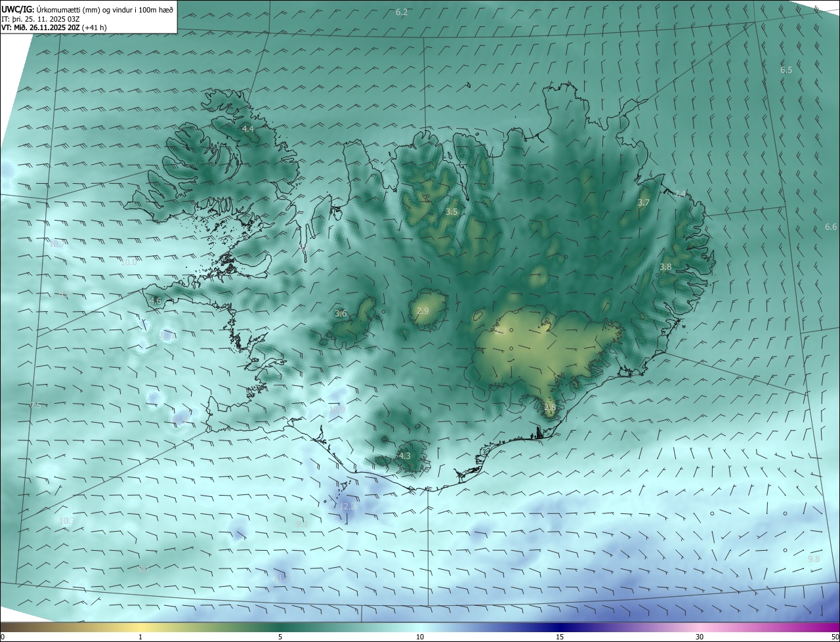Click the 8.1 value label over the sea
The width and height of the screenshot is (840, 642).
coord(144,570)
